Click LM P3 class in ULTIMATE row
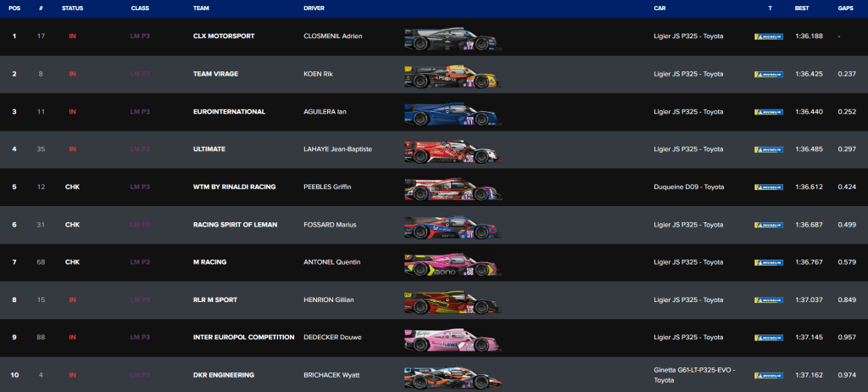Viewport: 868px width, 392px height. pos(140,149)
